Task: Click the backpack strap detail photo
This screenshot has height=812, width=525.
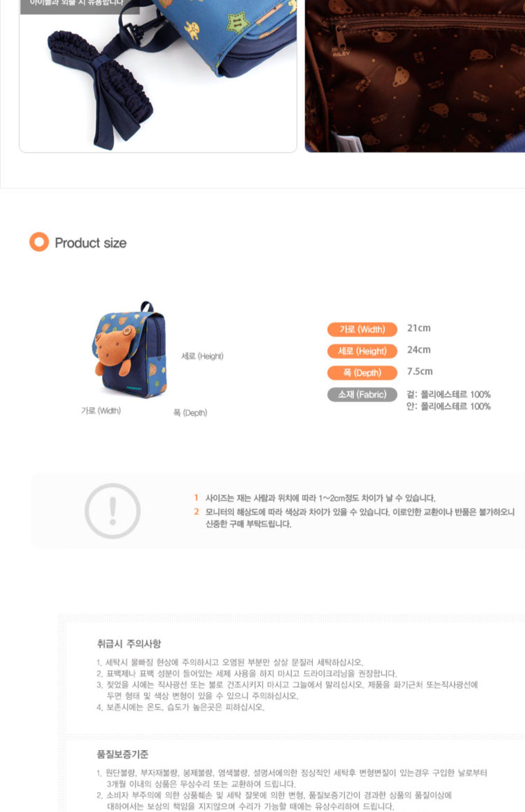Action: click(x=158, y=76)
